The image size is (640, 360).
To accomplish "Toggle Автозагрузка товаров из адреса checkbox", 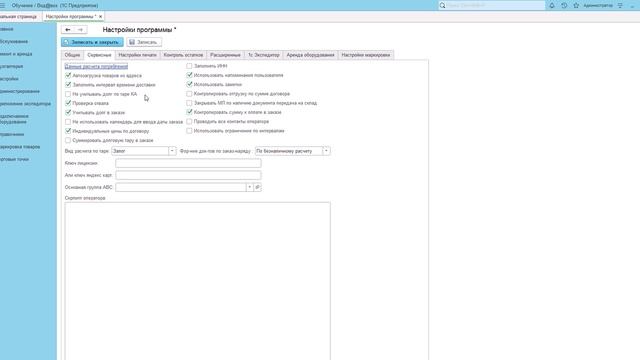I will coord(68,76).
